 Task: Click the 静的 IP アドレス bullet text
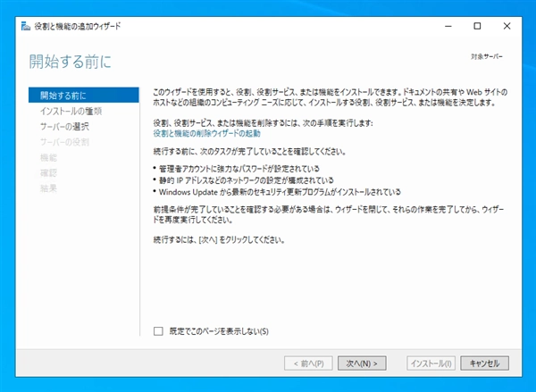[x=247, y=180]
